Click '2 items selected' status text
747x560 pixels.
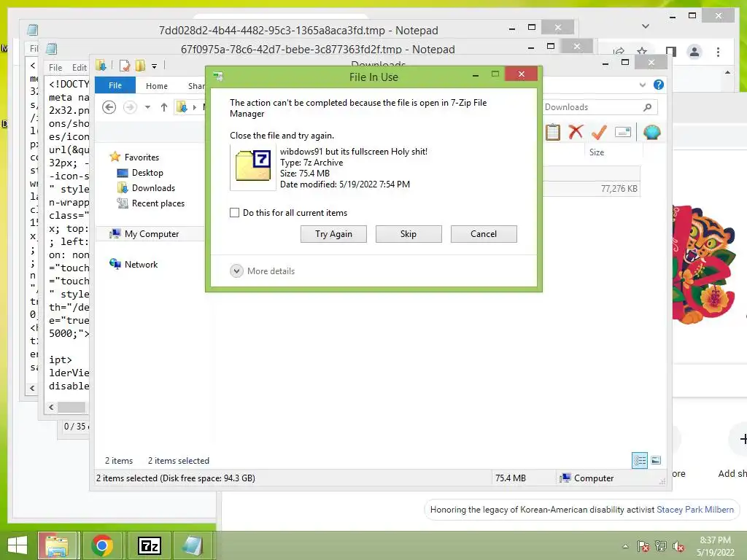pos(178,461)
